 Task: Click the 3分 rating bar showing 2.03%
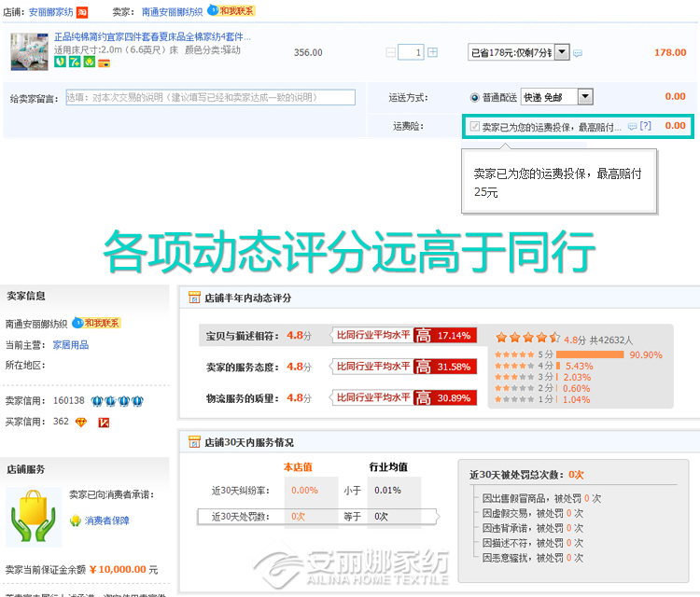point(556,377)
